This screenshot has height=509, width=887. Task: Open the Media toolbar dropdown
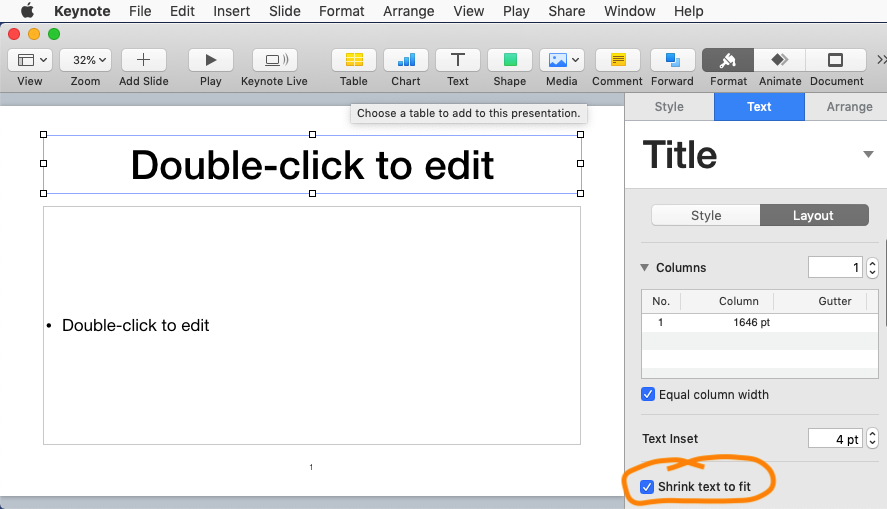(x=562, y=60)
